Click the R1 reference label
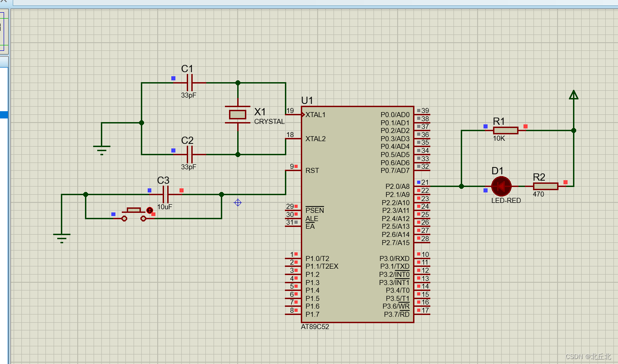 [499, 121]
